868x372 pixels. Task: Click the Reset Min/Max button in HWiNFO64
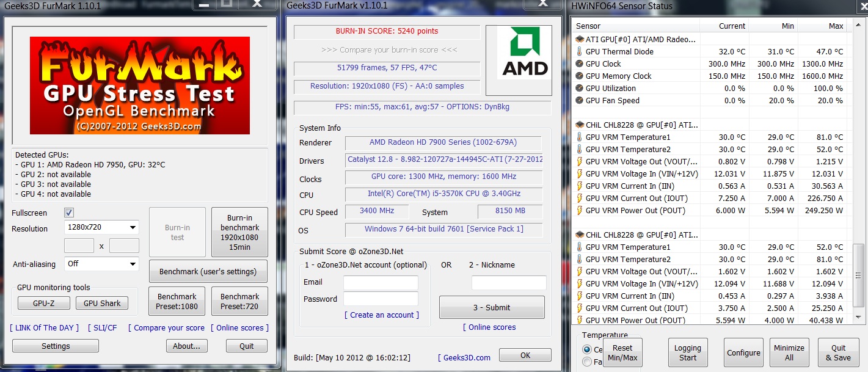(x=622, y=352)
